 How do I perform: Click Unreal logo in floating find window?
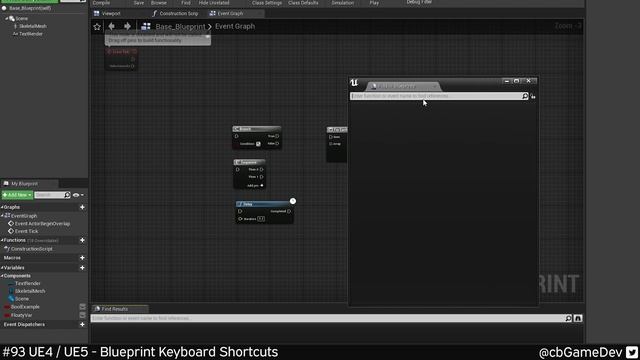point(354,83)
